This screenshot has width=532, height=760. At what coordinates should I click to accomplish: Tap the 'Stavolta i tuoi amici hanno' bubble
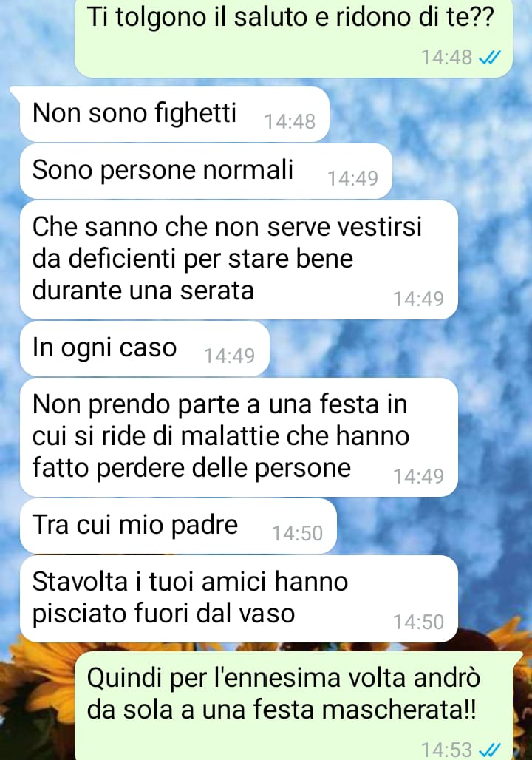pyautogui.click(x=239, y=599)
